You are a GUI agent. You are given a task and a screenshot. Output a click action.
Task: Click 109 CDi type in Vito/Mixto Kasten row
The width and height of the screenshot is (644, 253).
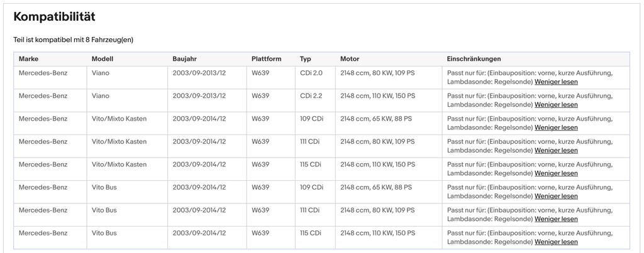tap(311, 119)
